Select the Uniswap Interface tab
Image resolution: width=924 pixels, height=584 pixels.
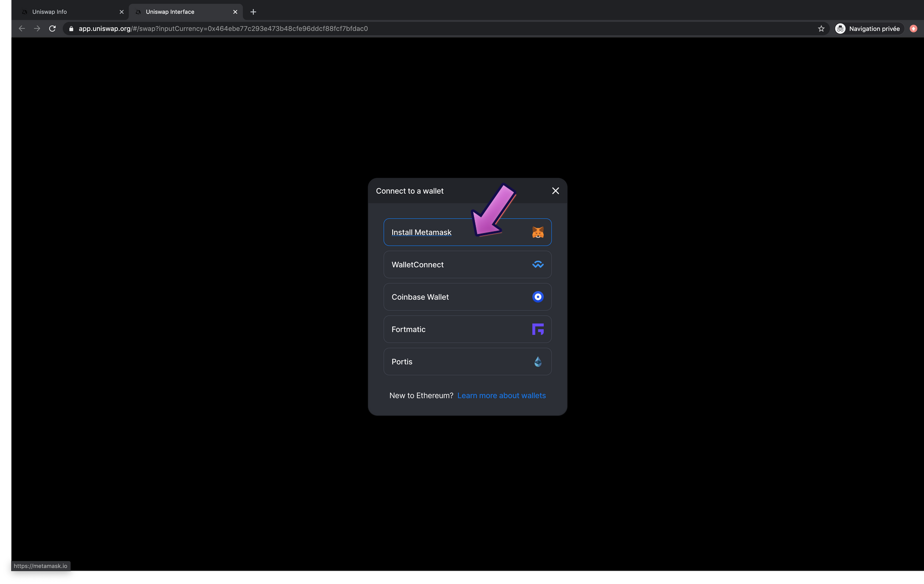pyautogui.click(x=186, y=12)
